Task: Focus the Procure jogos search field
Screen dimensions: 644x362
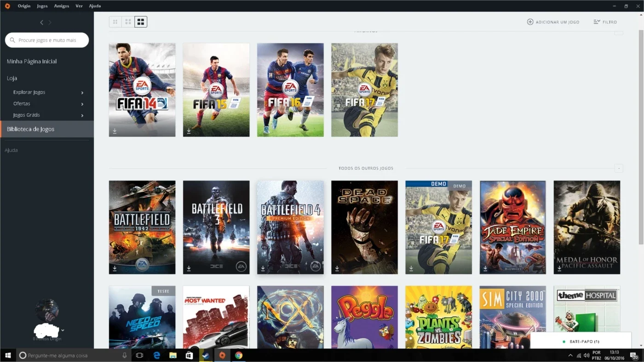Action: pos(47,40)
